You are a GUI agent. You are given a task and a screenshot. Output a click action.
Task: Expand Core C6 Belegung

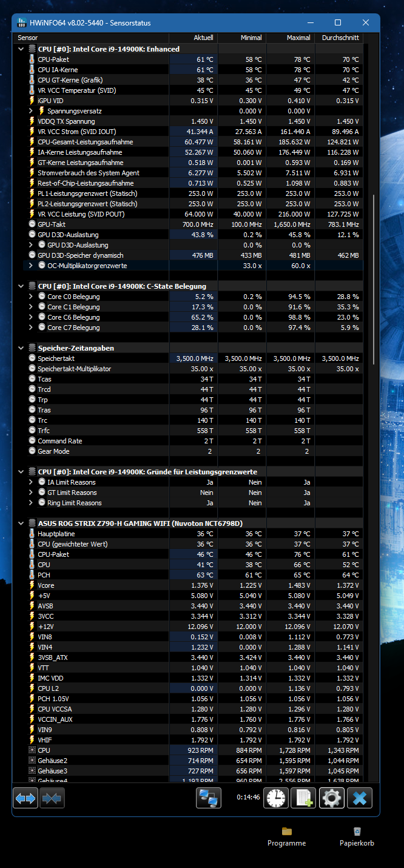pos(32,317)
